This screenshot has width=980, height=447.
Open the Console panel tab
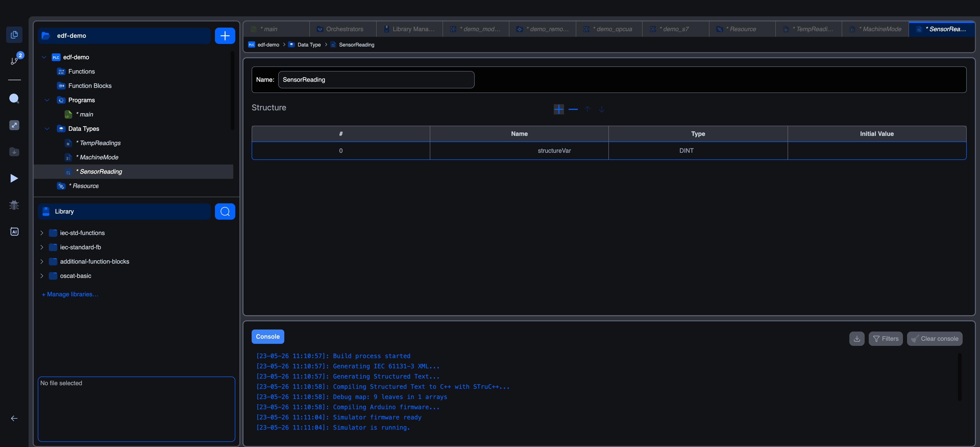(x=268, y=337)
